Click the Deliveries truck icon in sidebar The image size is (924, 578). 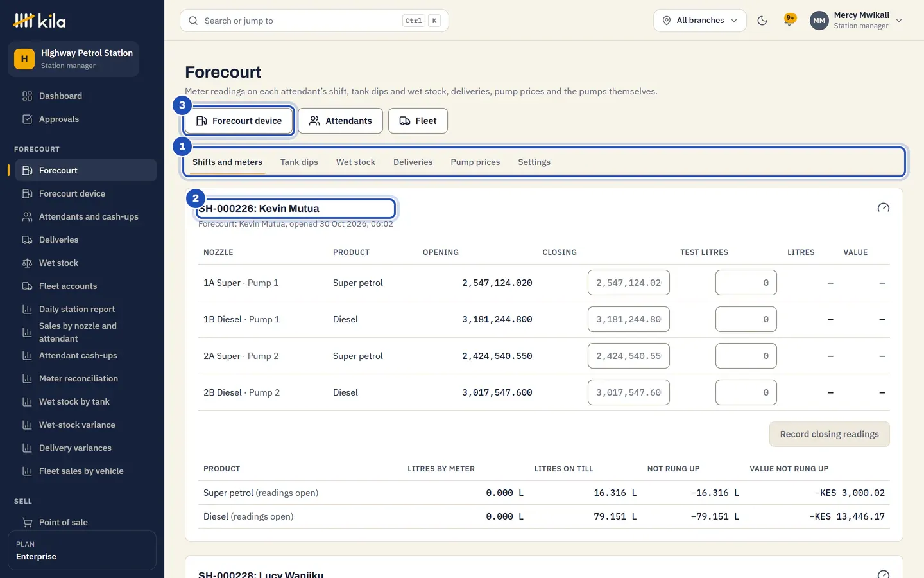click(27, 240)
